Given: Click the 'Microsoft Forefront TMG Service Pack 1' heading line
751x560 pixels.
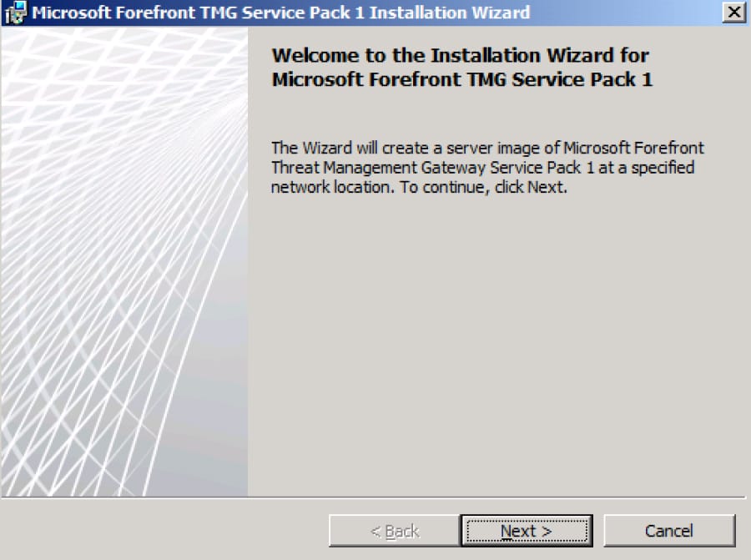Looking at the screenshot, I should [462, 79].
